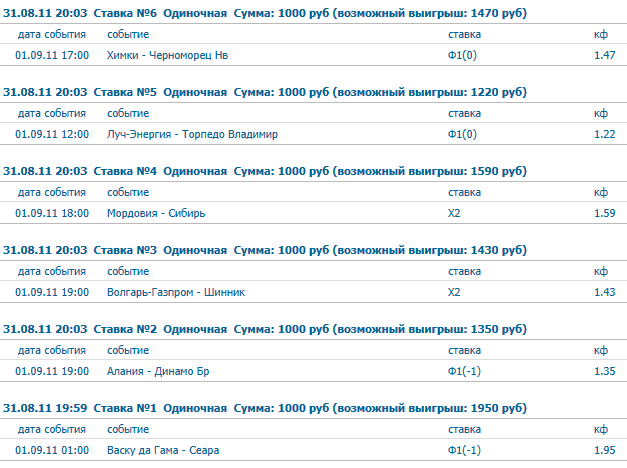627x468 pixels.
Task: Select bet №3 header line
Action: click(265, 250)
